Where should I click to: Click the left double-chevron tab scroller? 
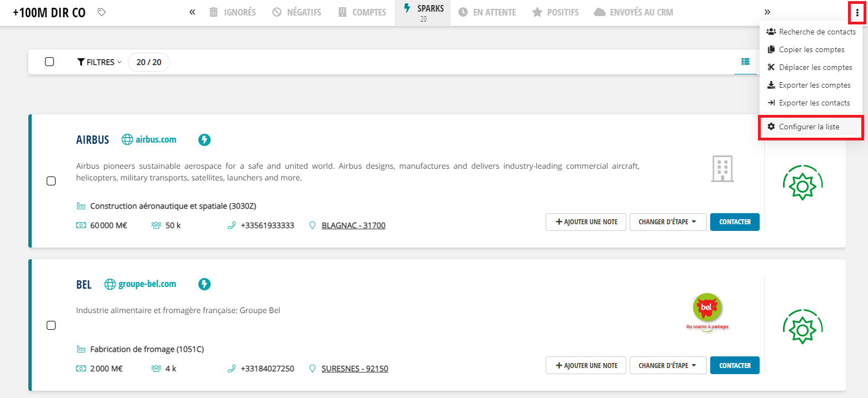tap(192, 12)
